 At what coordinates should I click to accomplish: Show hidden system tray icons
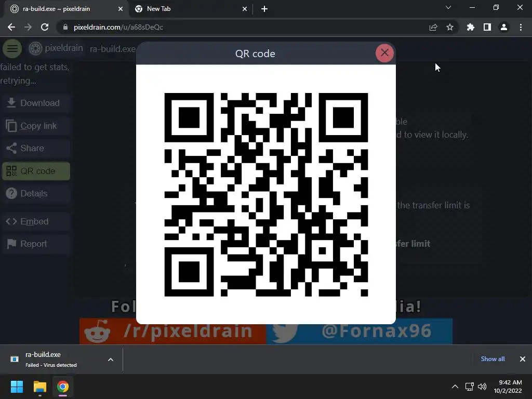pyautogui.click(x=455, y=387)
